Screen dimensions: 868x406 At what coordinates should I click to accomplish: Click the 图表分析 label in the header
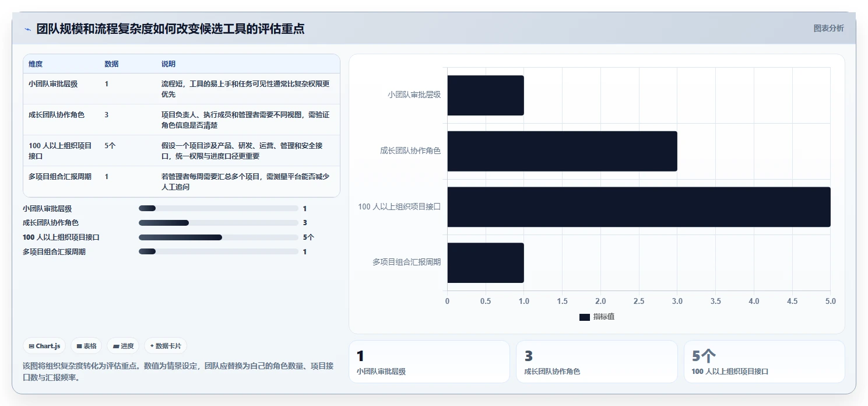point(828,29)
